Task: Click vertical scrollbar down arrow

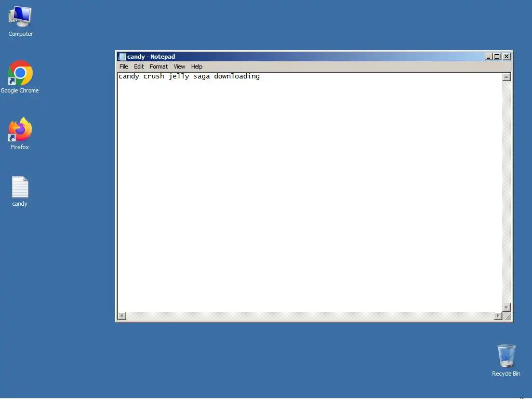Action: [x=506, y=308]
